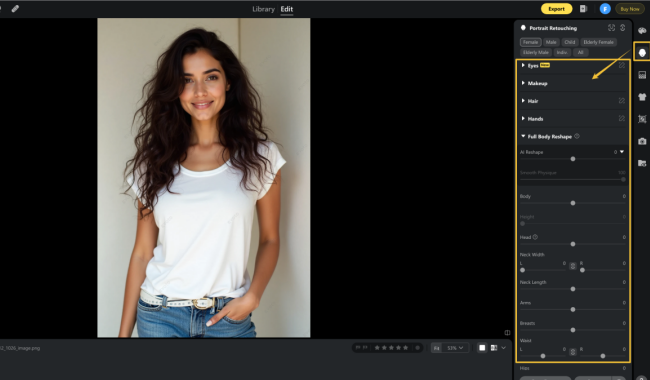The height and width of the screenshot is (380, 650).
Task: Toggle the Hair section edit-mask icon
Action: [622, 101]
